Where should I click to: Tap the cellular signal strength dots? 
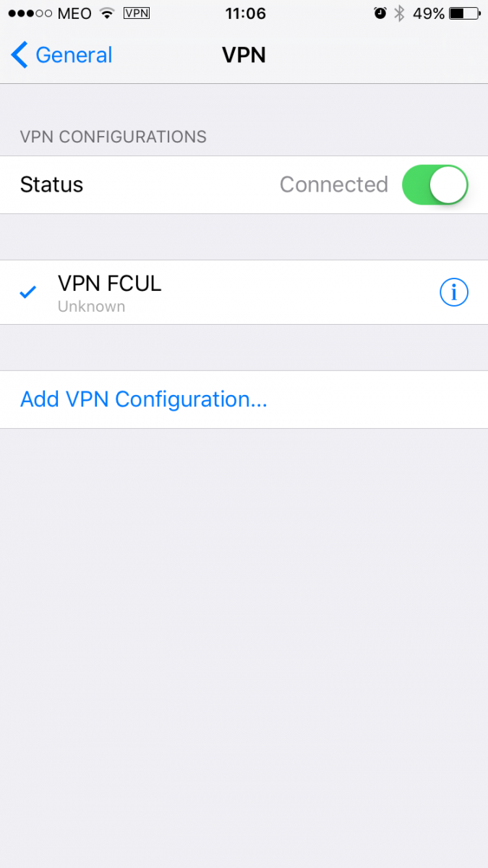[x=31, y=13]
